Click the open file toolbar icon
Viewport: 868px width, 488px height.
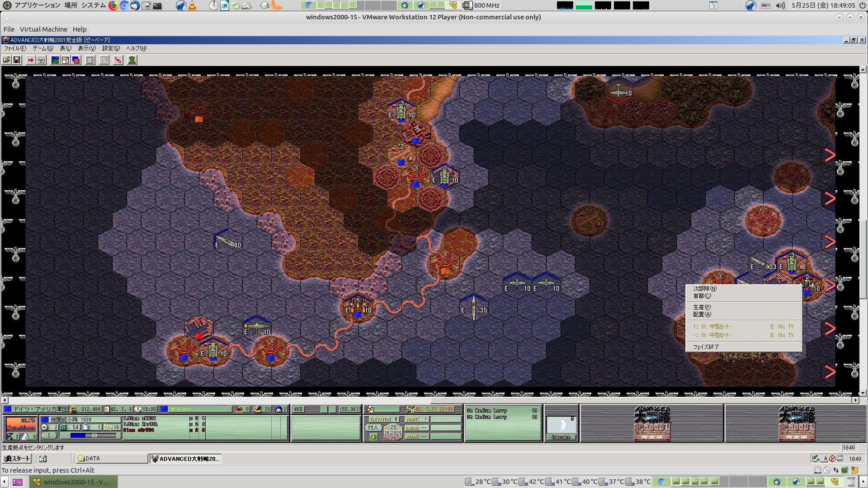point(6,60)
